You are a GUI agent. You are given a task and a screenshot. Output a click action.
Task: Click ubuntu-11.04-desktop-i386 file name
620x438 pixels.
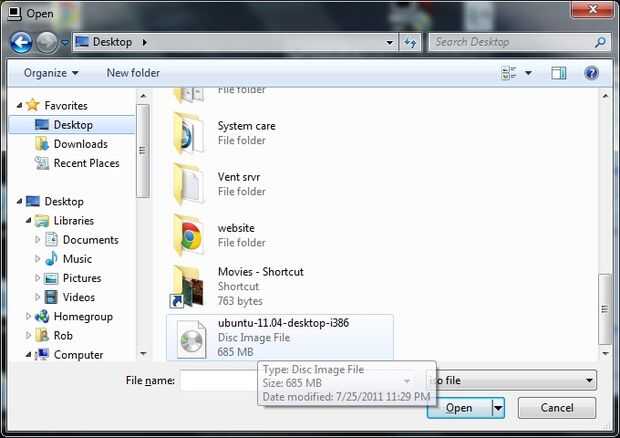(283, 323)
